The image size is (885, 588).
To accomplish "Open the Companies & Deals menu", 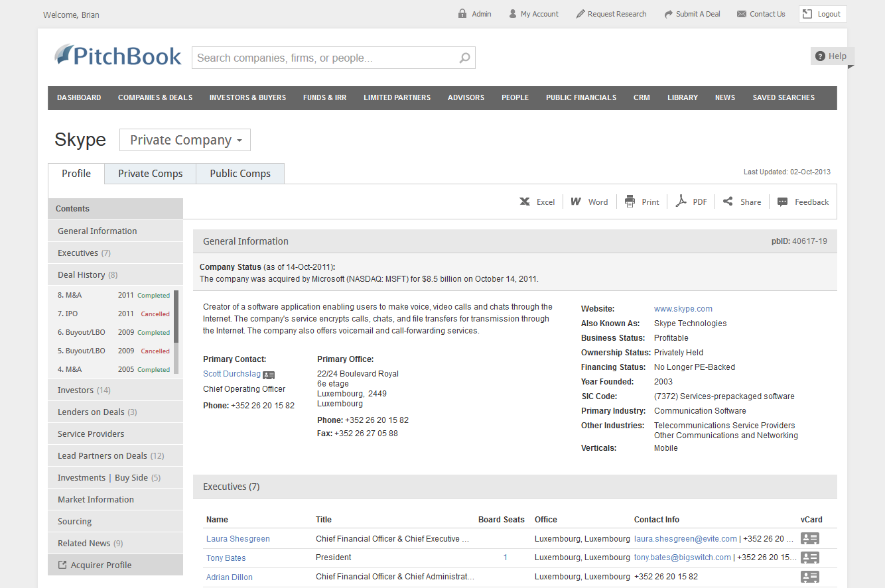I will coord(155,97).
